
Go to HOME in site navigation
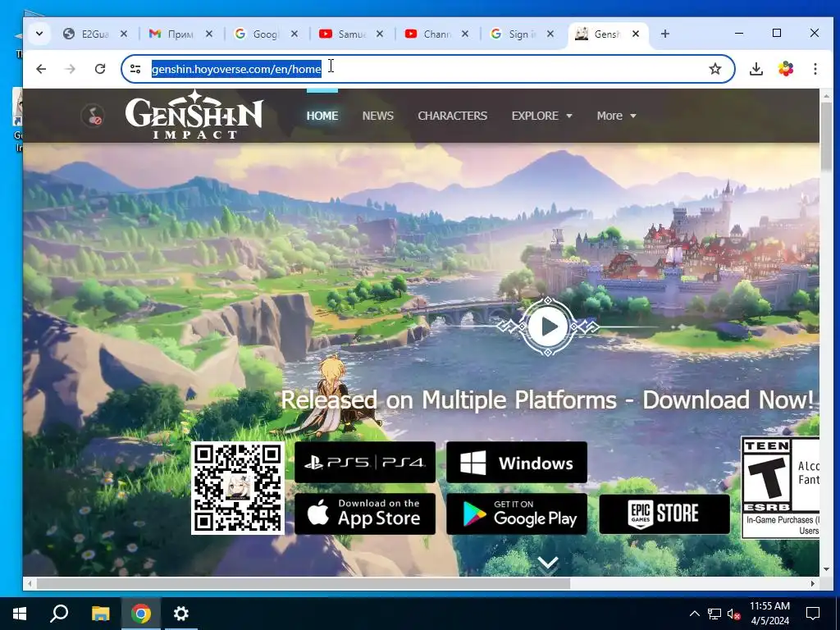pyautogui.click(x=322, y=116)
